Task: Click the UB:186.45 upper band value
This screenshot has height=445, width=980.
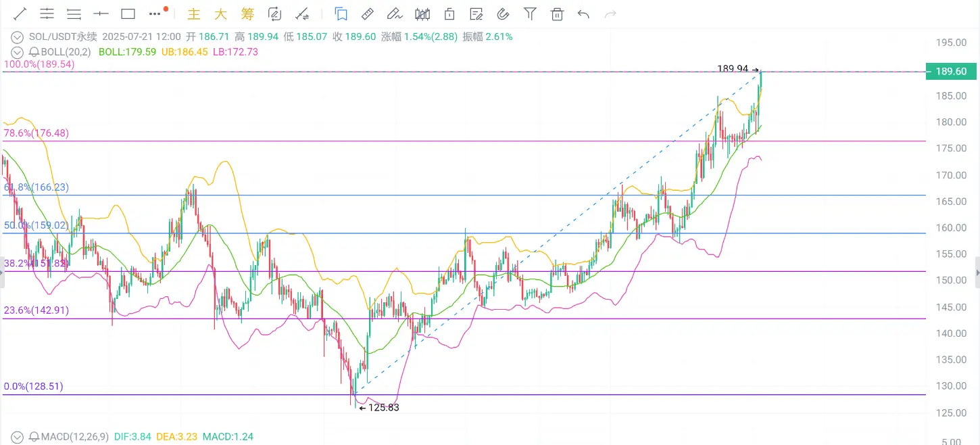Action: (x=185, y=51)
